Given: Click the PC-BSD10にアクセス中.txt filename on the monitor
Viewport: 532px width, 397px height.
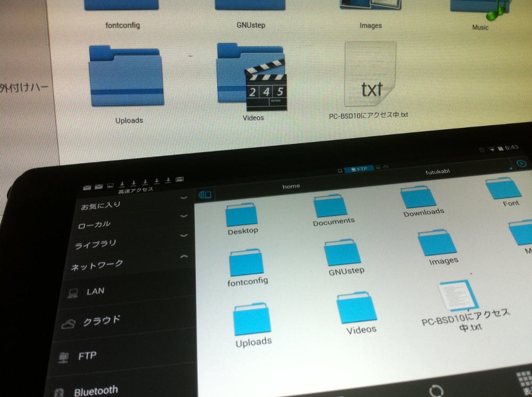Looking at the screenshot, I should (369, 115).
